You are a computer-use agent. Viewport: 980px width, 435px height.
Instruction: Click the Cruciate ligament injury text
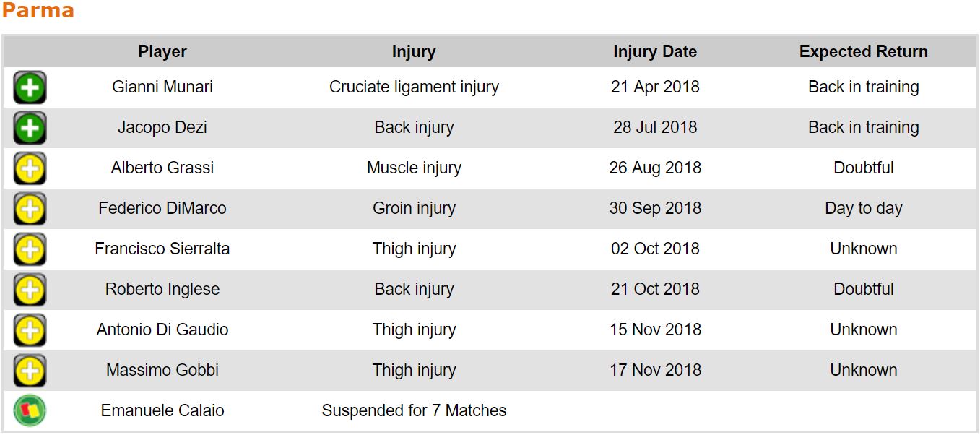coord(414,87)
